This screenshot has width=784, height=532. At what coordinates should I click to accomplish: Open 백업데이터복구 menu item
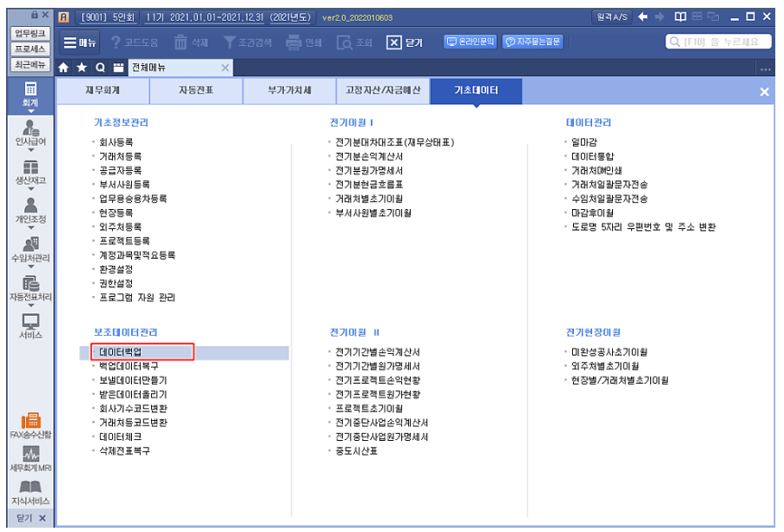[x=128, y=366]
